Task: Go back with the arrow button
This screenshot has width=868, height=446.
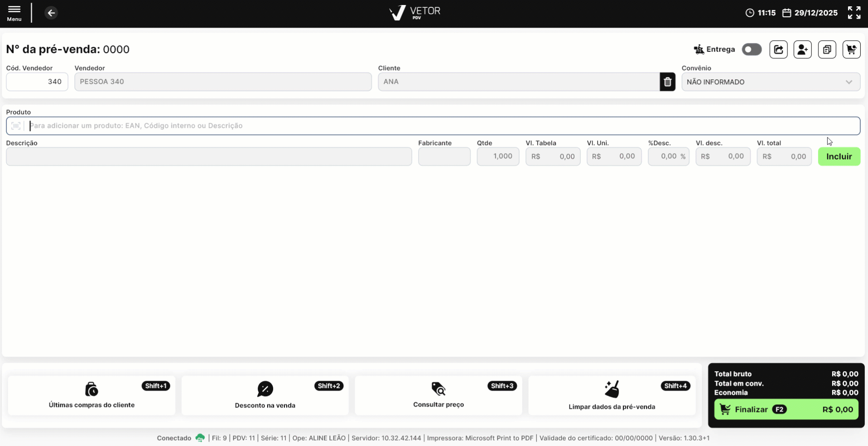Action: pos(51,13)
